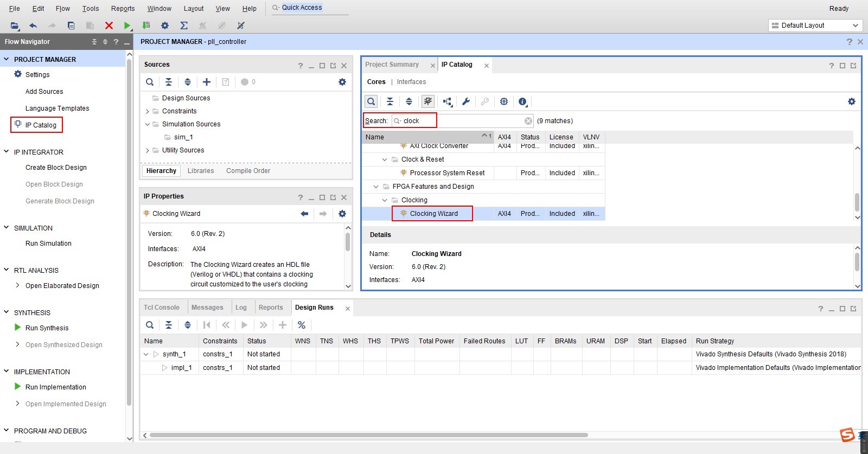Click the Sources panel search icon
This screenshot has height=454, width=868.
(x=150, y=82)
